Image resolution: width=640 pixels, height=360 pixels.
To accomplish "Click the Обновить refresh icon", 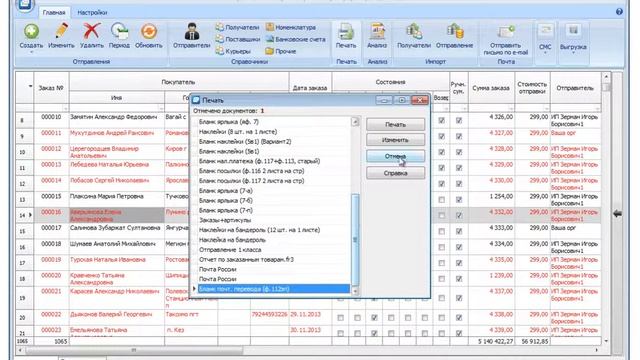I will click(x=149, y=32).
